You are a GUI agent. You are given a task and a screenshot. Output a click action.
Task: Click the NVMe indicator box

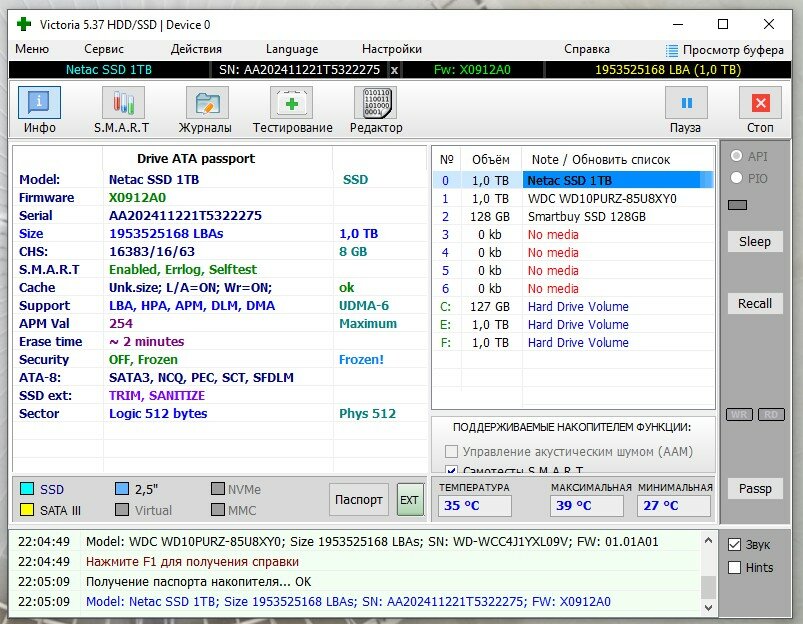pyautogui.click(x=218, y=489)
